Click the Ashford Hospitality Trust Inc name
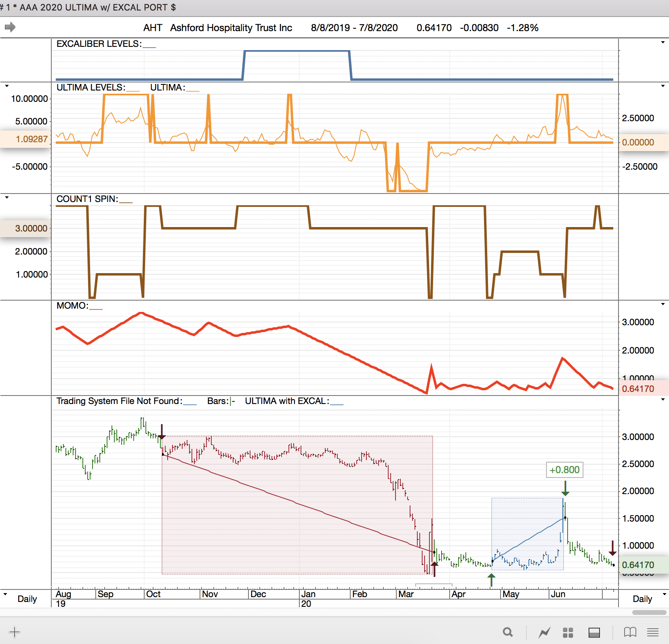This screenshot has width=669, height=644. (231, 28)
